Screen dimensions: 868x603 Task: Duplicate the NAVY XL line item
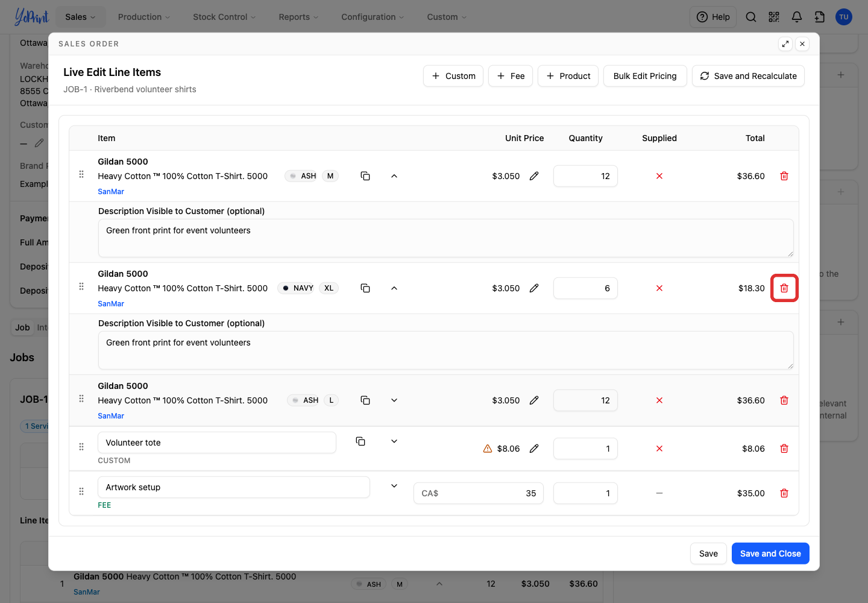pyautogui.click(x=365, y=288)
